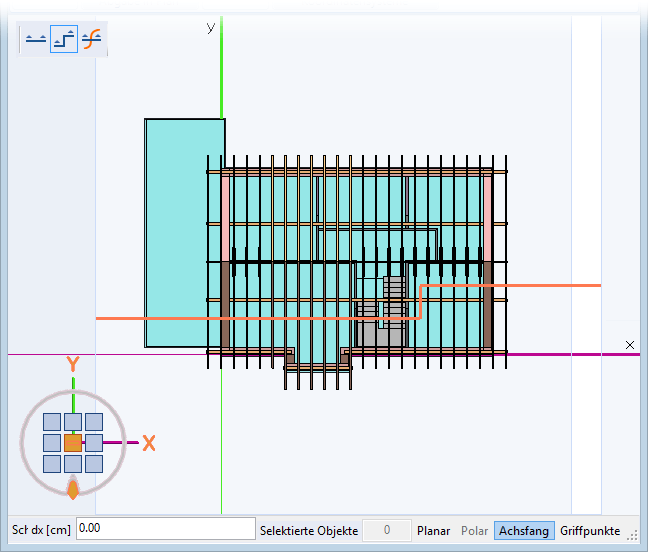
Task: Click the top-left view direction square
Action: [52, 422]
